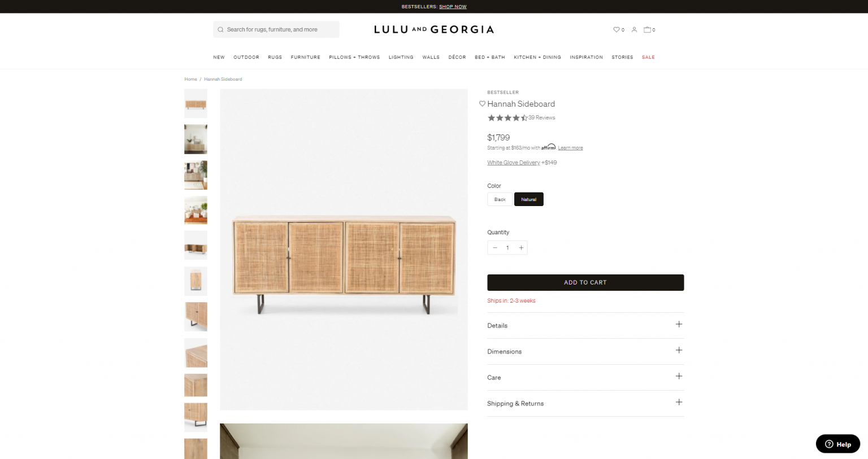Image resolution: width=868 pixels, height=459 pixels.
Task: Click the ADD TO CART button
Action: pos(585,282)
